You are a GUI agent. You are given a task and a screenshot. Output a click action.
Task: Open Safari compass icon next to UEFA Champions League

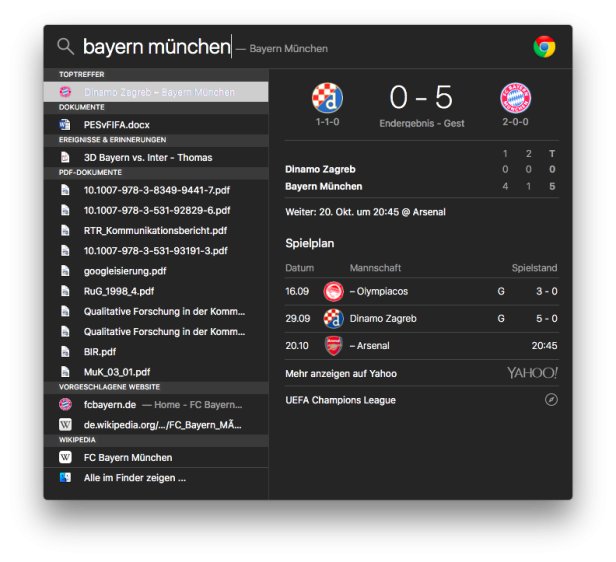[x=551, y=400]
